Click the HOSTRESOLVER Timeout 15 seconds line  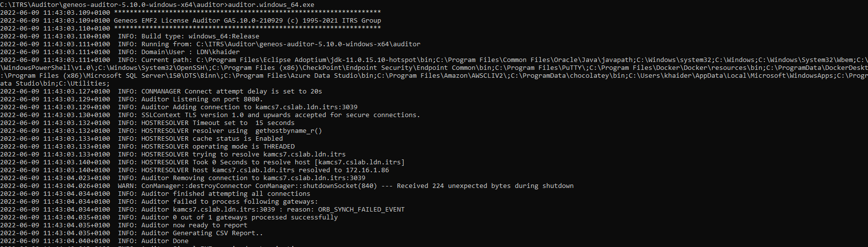click(x=218, y=123)
